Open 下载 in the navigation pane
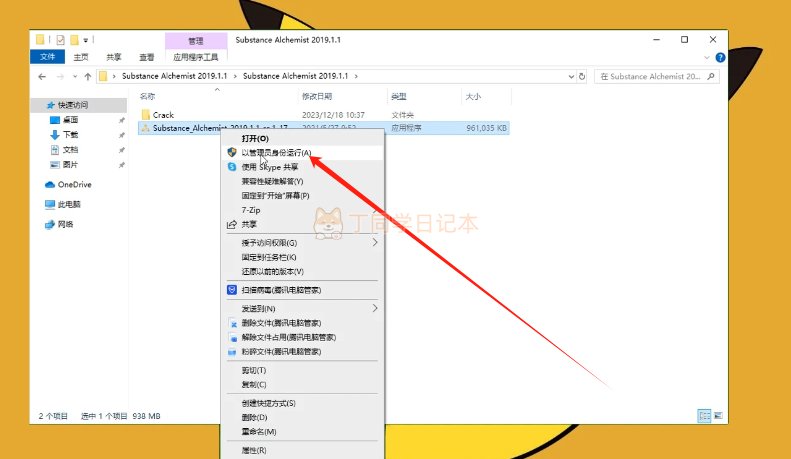 pos(70,135)
